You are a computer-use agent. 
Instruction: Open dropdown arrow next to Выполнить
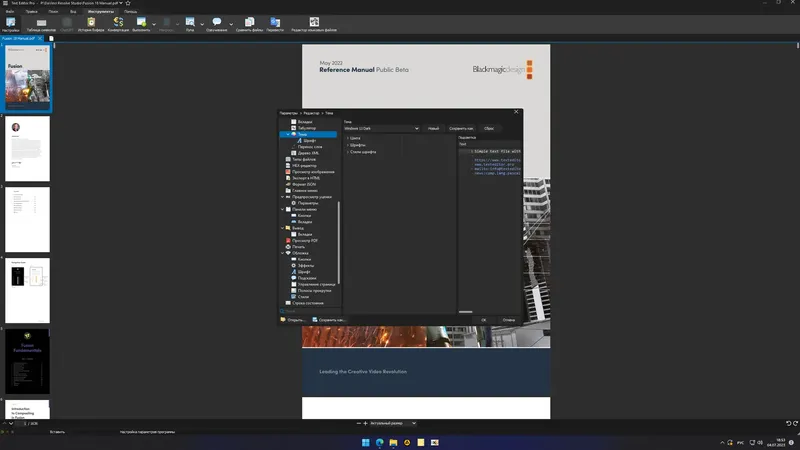[154, 24]
